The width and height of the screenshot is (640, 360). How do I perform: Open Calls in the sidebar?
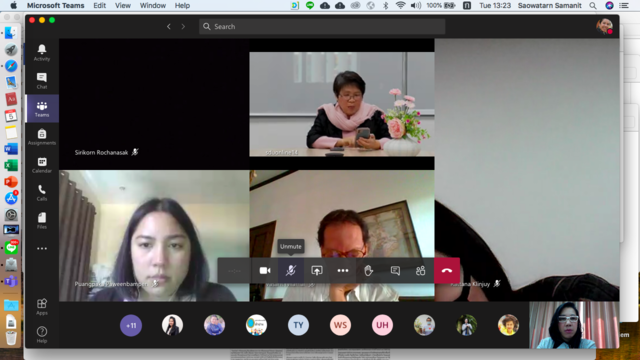42,193
